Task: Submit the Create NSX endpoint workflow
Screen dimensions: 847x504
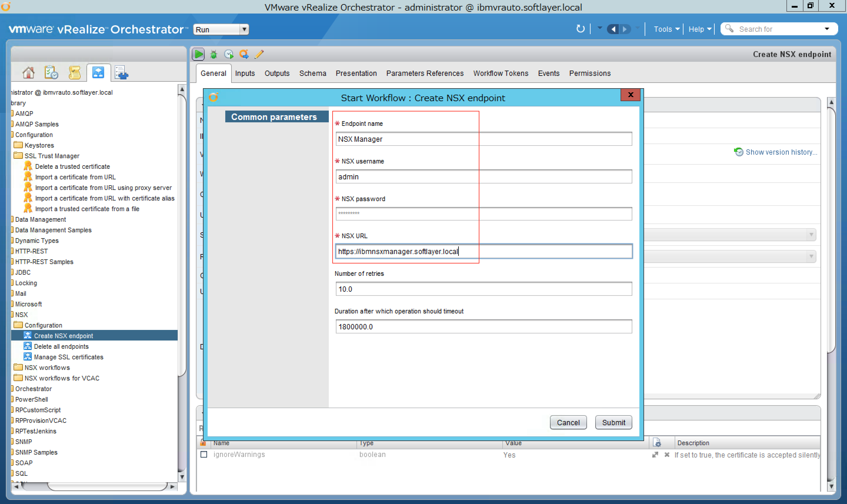Action: (x=613, y=422)
